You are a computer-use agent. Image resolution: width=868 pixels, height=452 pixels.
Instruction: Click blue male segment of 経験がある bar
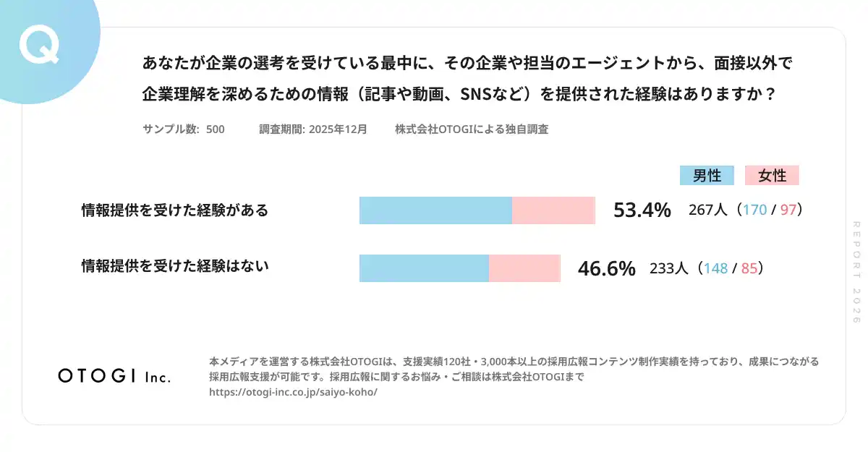(x=435, y=210)
